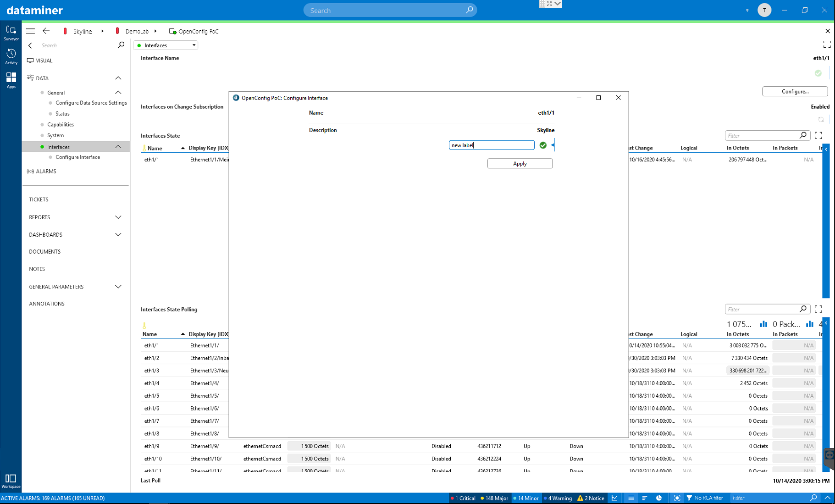Click the search magnifier in the side panel

(121, 45)
